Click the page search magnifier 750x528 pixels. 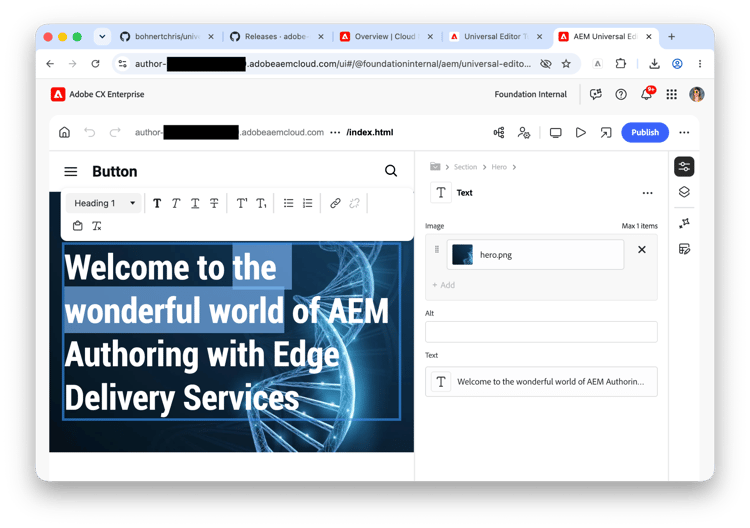[x=391, y=171]
